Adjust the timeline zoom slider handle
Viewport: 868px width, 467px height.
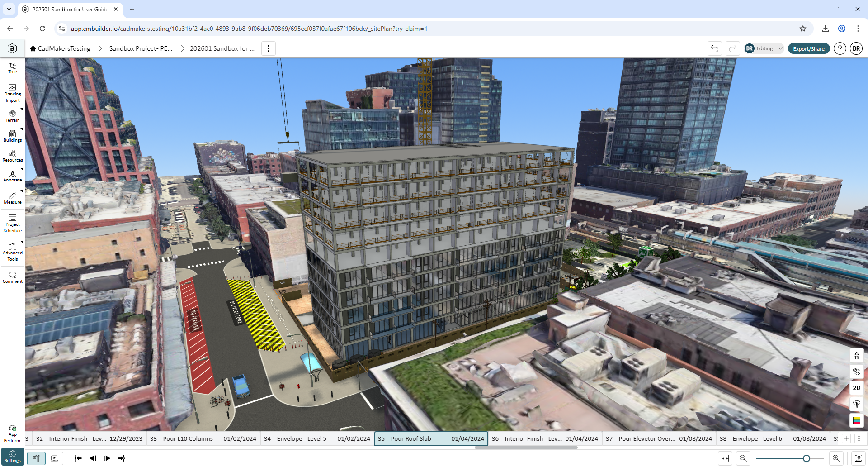[806, 458]
